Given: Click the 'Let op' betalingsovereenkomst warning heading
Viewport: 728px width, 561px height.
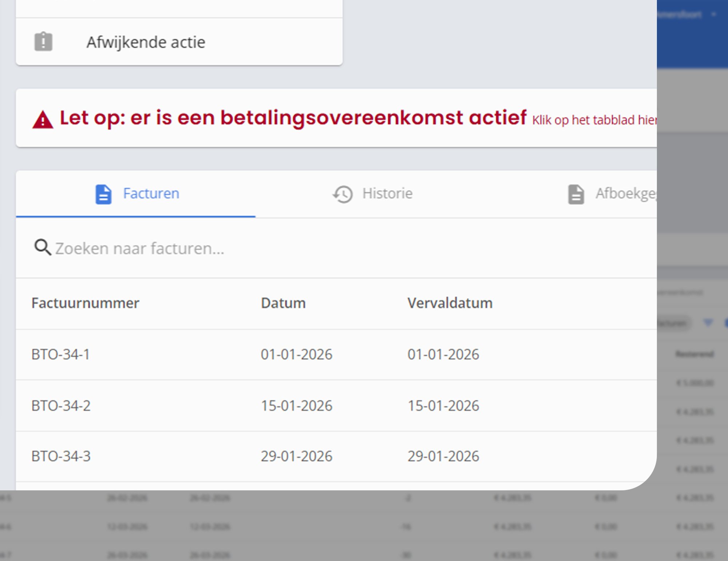Looking at the screenshot, I should click(293, 118).
